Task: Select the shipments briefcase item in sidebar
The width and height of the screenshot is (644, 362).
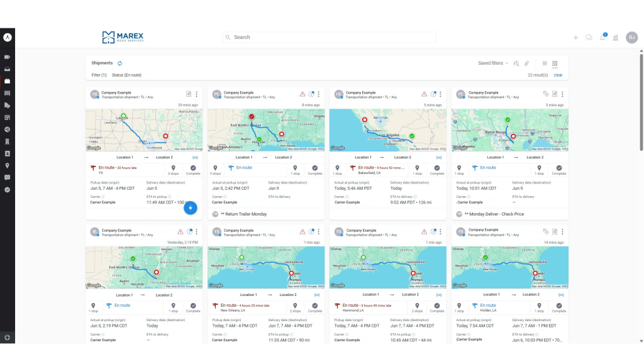Action: [8, 81]
